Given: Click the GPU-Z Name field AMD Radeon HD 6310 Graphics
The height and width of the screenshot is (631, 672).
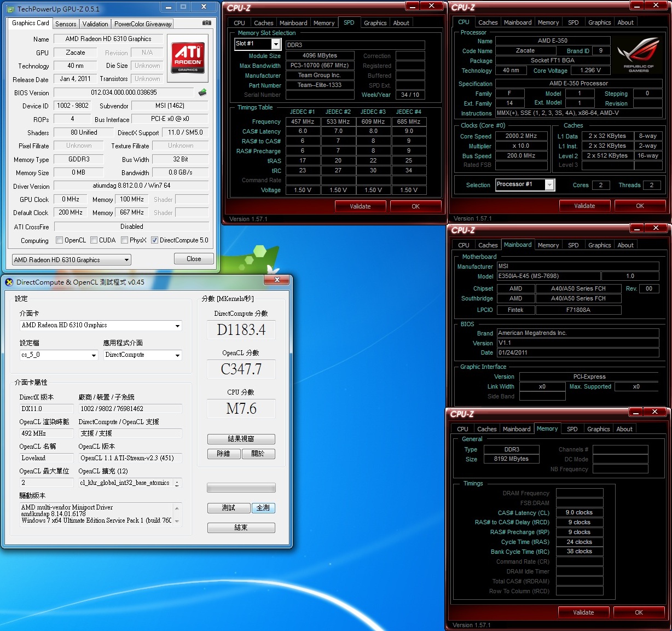Looking at the screenshot, I should pos(108,39).
